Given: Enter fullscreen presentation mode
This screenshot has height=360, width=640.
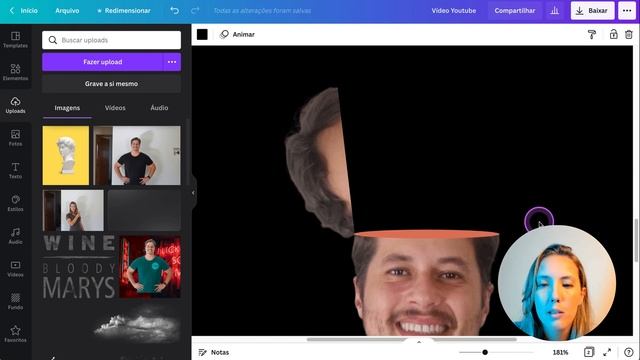Looking at the screenshot, I should coord(607,352).
